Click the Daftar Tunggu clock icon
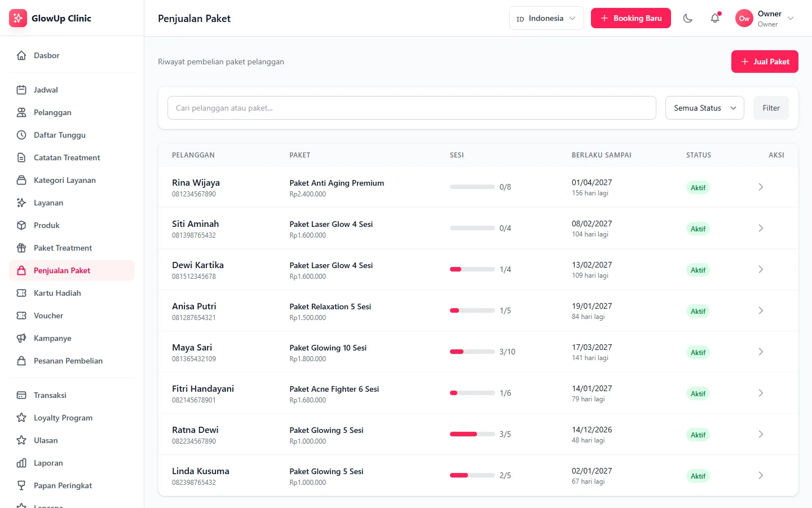The width and height of the screenshot is (812, 508). (x=21, y=135)
